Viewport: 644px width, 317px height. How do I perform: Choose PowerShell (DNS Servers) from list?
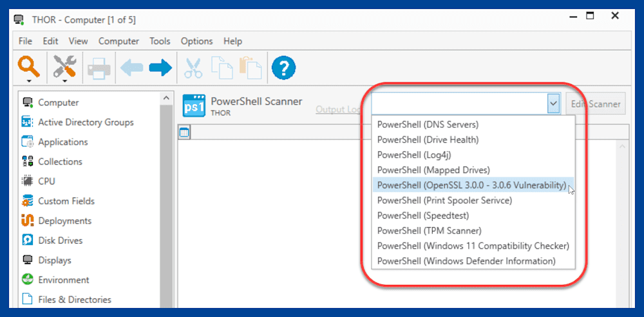tap(473, 124)
